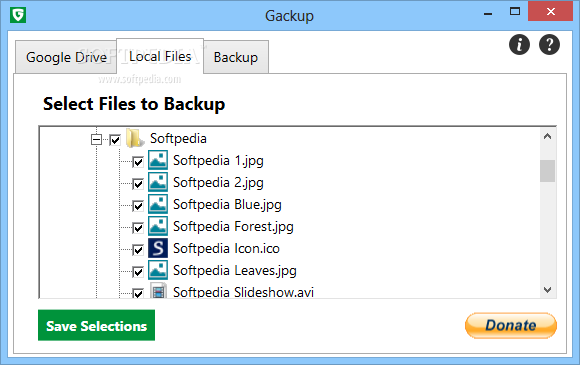Open the help question mark icon
The width and height of the screenshot is (580, 365).
549,45
